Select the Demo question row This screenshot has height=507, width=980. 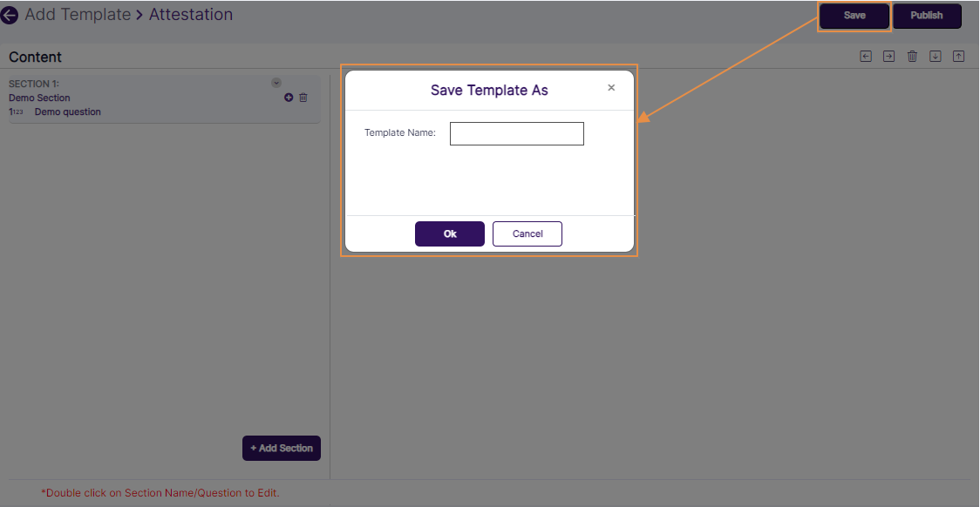click(x=67, y=112)
